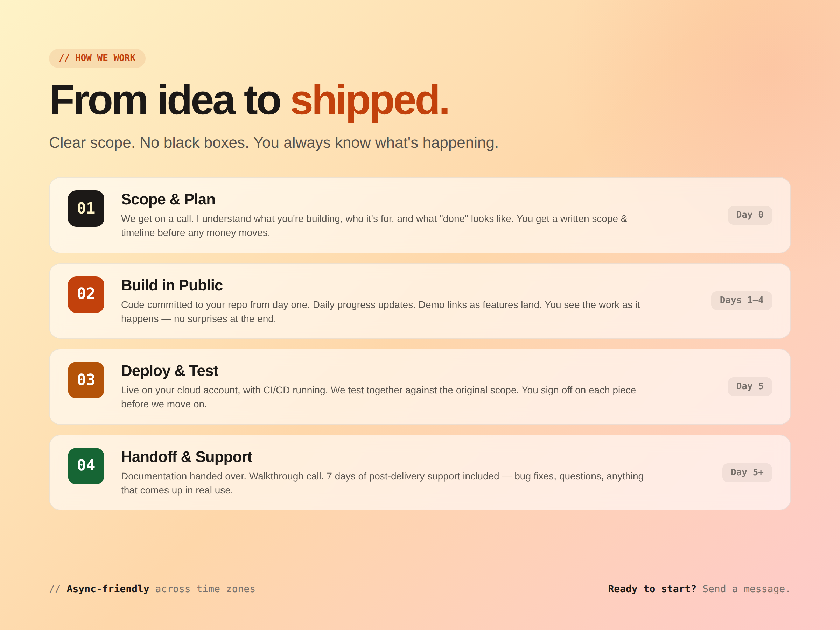Click the "Send a message." link
This screenshot has width=840, height=630.
(x=746, y=589)
